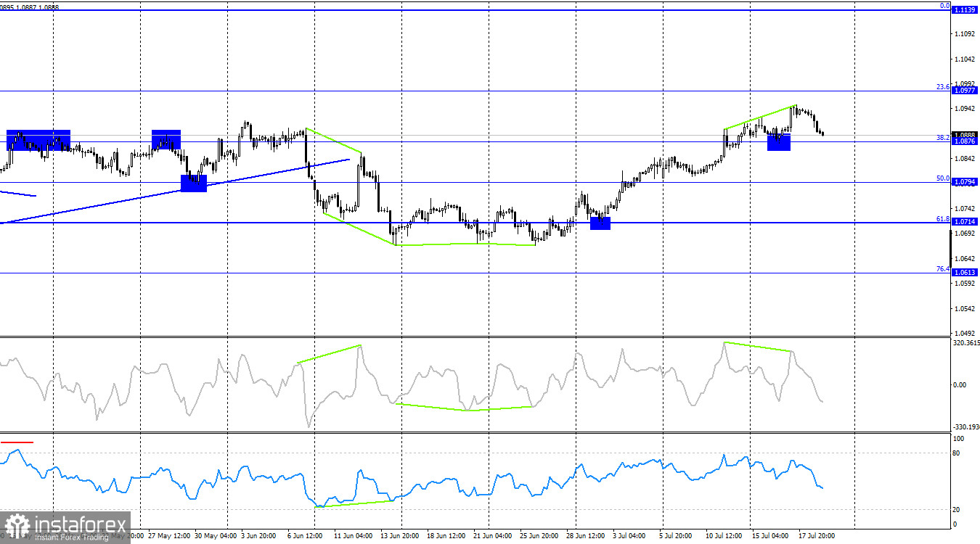Click the 50.0 Fibonacci level label
This screenshot has height=544, width=980.
pyautogui.click(x=943, y=178)
